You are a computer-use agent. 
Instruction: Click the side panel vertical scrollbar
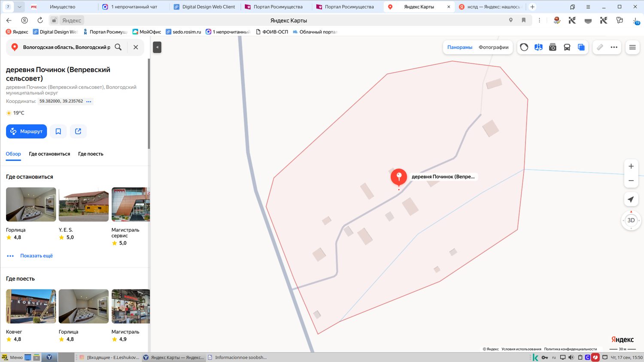coord(149,104)
